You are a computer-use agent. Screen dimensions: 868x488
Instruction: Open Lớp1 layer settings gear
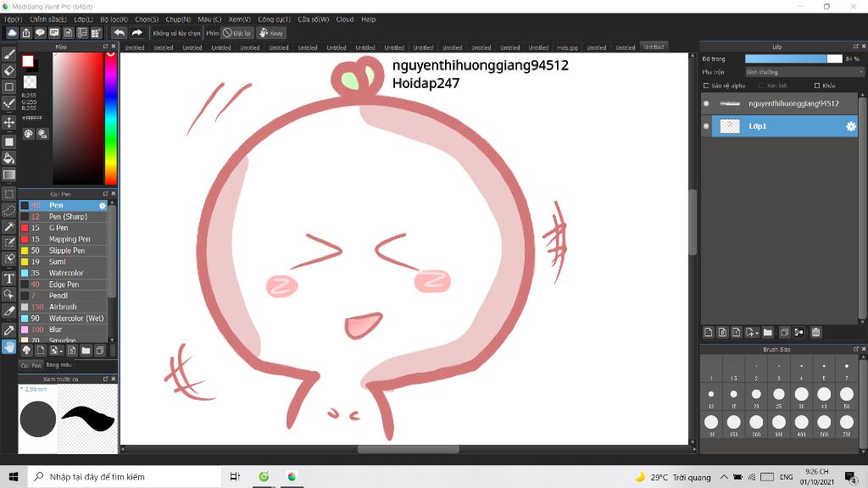tap(851, 127)
